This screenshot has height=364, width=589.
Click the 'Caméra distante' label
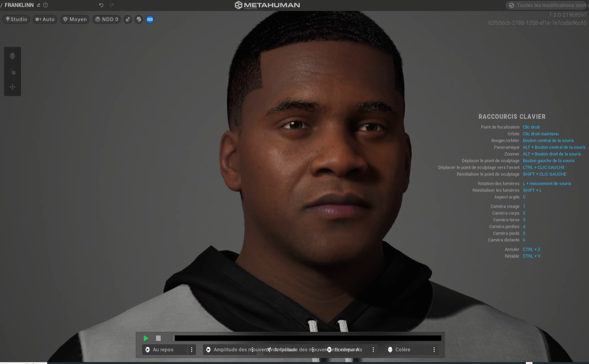(504, 240)
